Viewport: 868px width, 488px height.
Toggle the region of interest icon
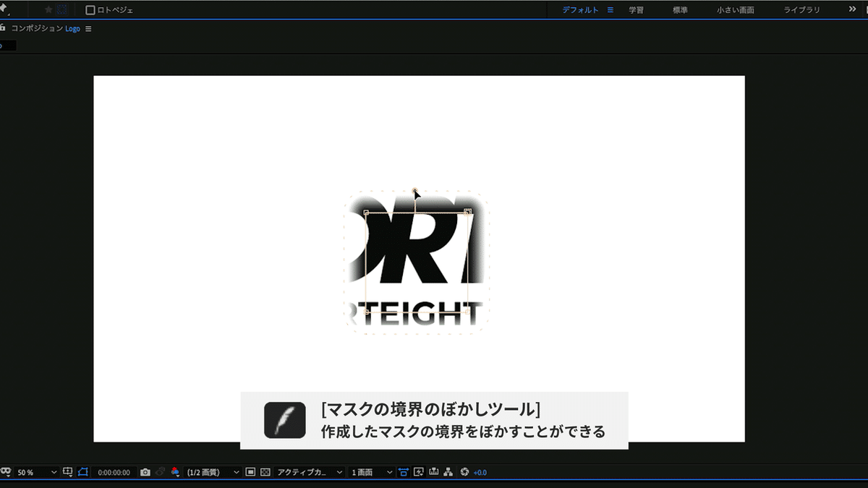(x=82, y=471)
